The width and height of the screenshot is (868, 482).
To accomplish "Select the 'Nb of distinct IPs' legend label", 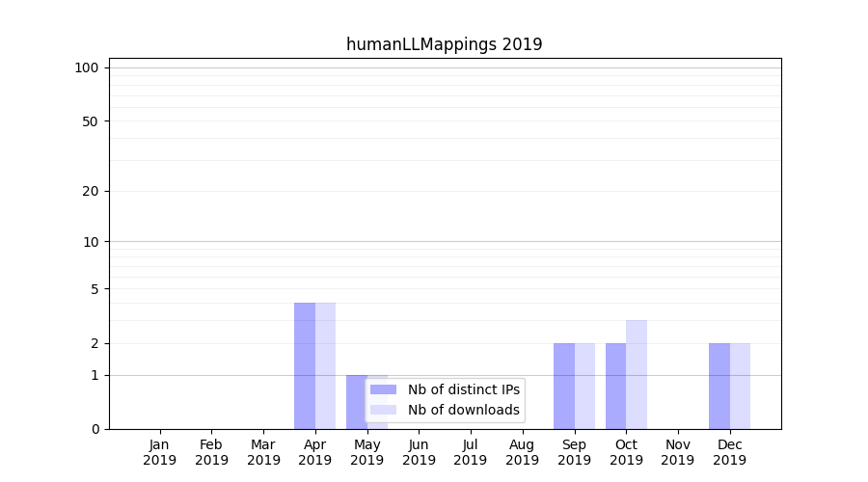I will 464,389.
